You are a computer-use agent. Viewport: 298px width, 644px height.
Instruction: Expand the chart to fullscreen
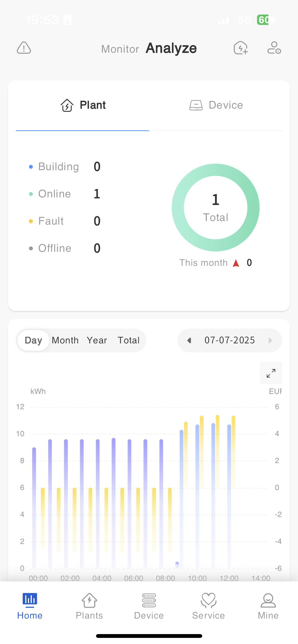pos(271,373)
